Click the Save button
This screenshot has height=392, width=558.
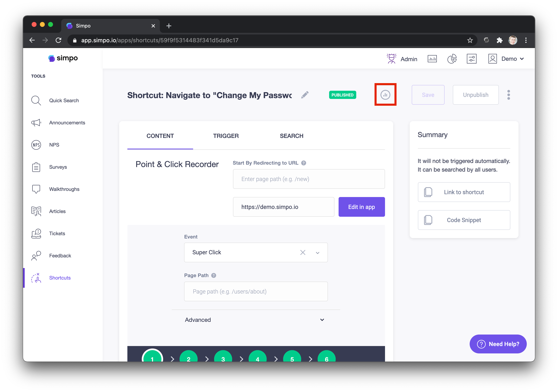point(428,95)
